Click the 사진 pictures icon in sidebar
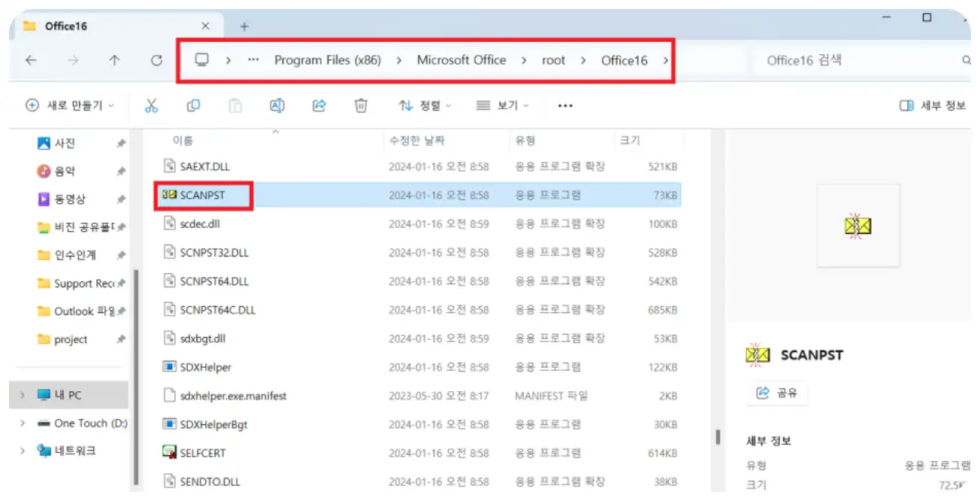The image size is (980, 501). 44,143
